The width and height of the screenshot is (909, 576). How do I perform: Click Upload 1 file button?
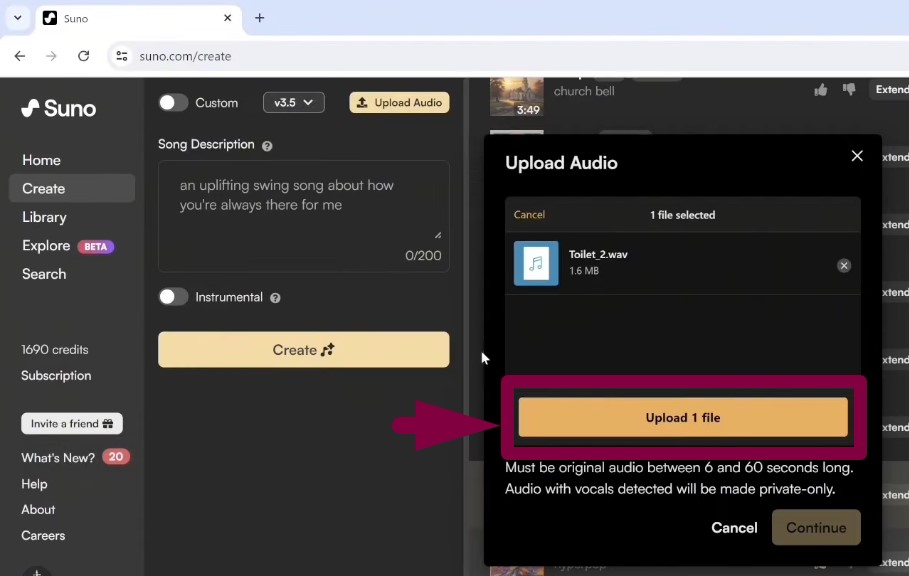(x=683, y=417)
